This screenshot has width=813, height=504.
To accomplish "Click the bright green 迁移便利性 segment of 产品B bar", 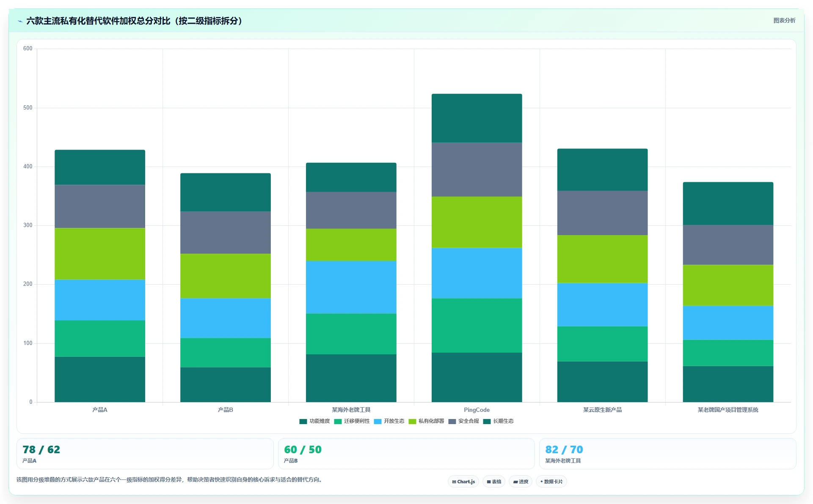I will [226, 353].
